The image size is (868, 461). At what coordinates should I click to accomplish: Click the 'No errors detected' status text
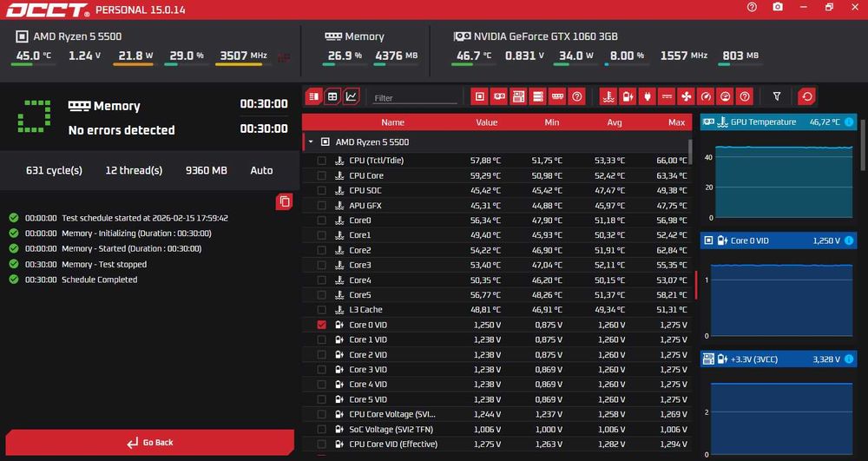122,130
